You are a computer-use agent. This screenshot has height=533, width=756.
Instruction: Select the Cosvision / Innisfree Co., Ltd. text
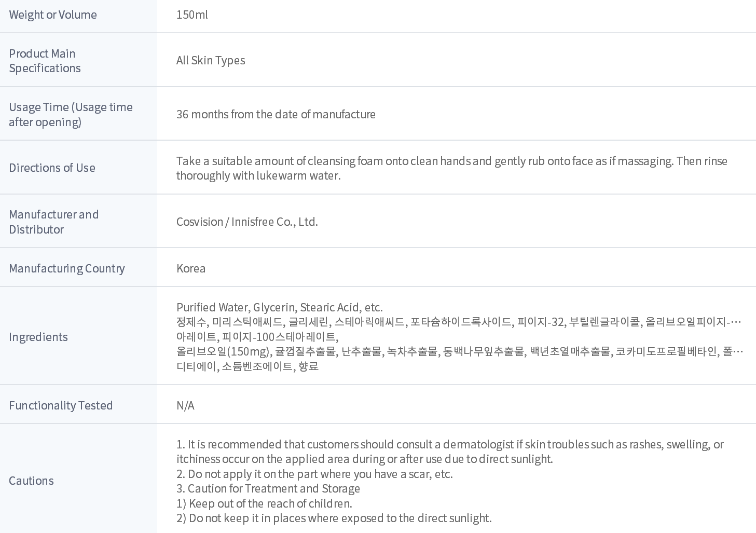pyautogui.click(x=247, y=222)
